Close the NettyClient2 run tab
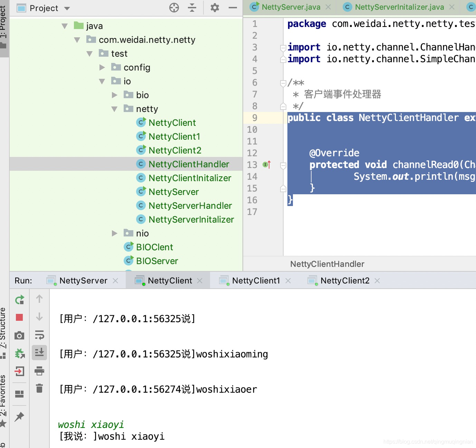The height and width of the screenshot is (448, 476). 377,281
